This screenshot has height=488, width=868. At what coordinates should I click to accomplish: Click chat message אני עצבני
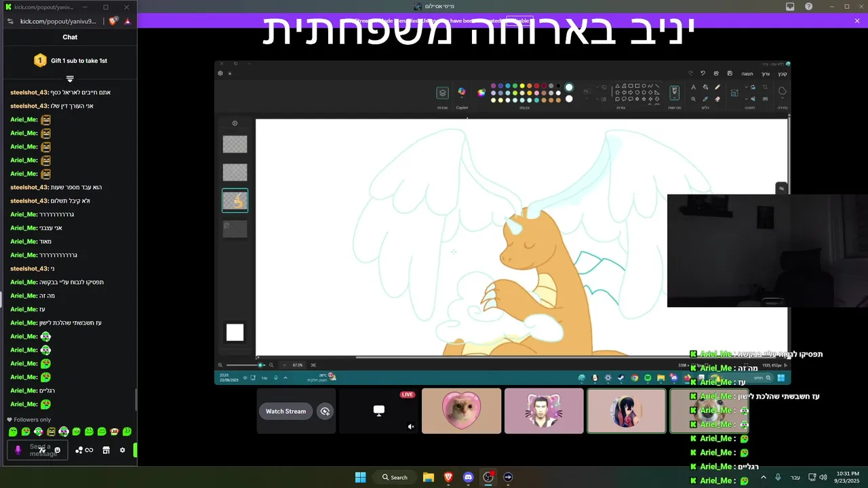pos(50,228)
